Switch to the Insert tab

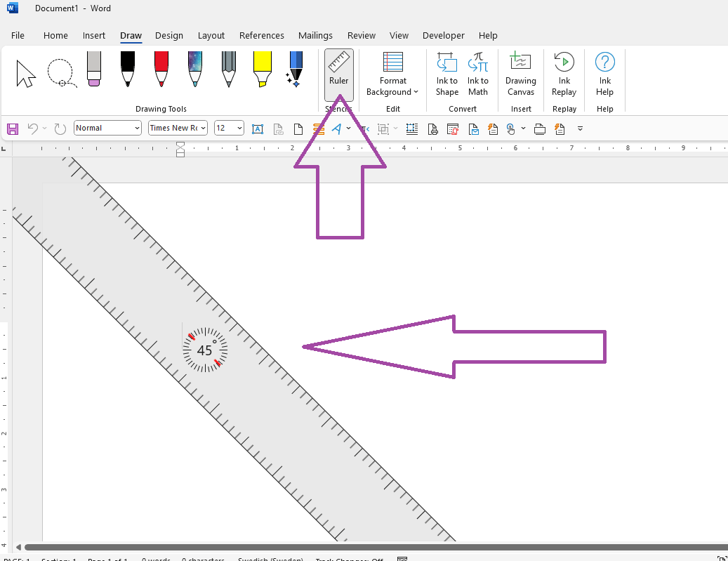94,35
